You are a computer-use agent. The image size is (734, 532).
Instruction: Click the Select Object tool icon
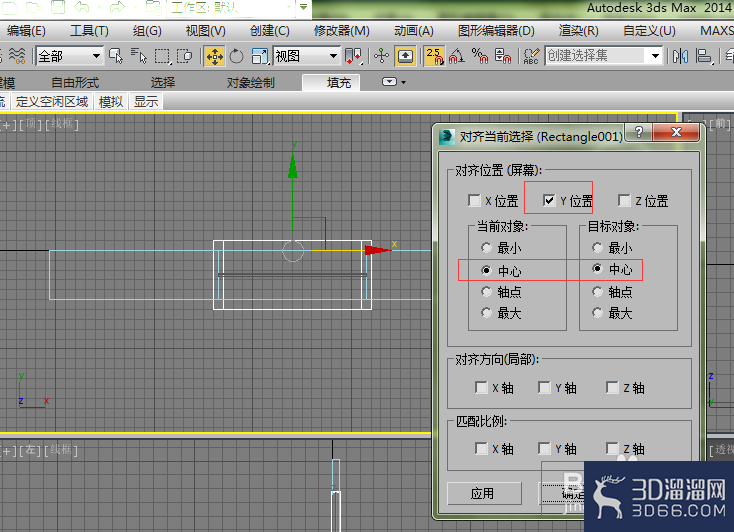(x=115, y=56)
